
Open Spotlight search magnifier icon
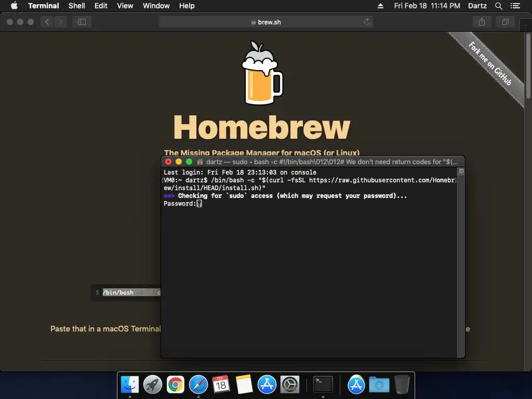pos(498,6)
